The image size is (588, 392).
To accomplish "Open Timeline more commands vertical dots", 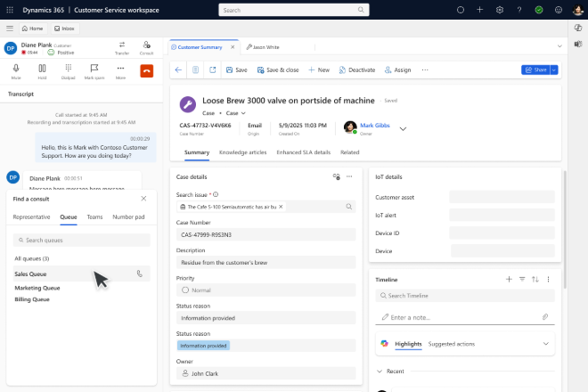I will click(x=548, y=280).
